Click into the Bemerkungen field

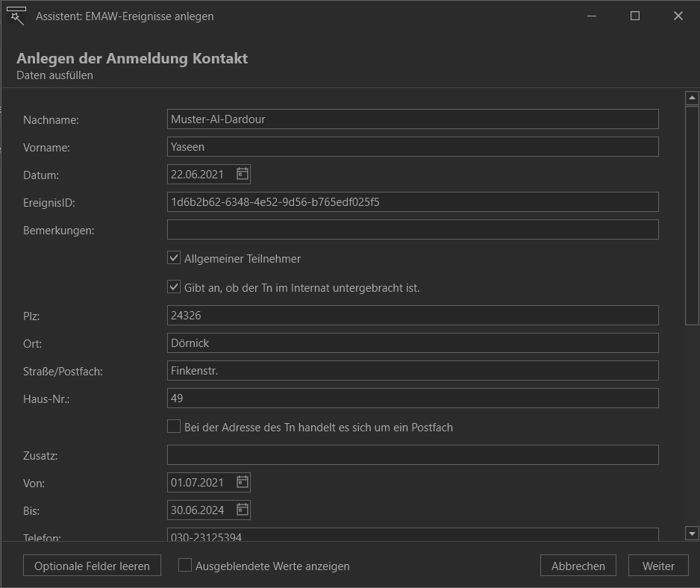pyautogui.click(x=413, y=230)
